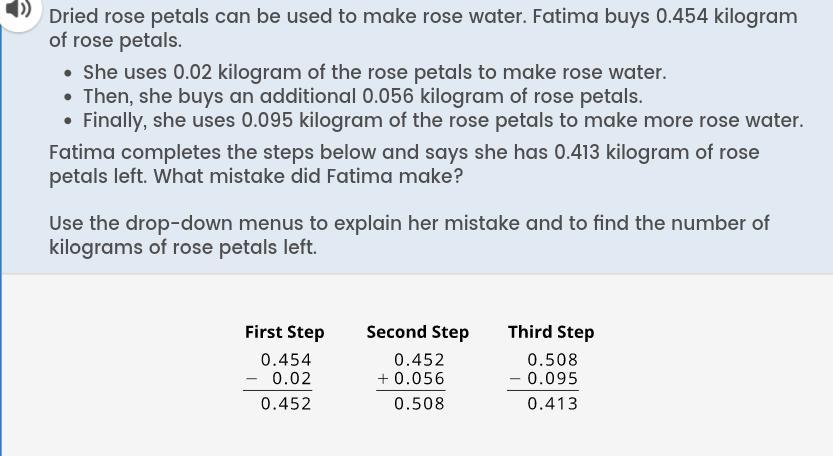Click the "Use the drop-down menus" instruction text
Screen dimensions: 833x456
point(408,223)
